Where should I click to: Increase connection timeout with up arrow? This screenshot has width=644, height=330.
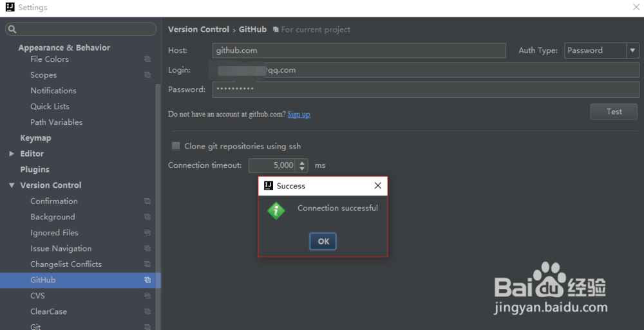[302, 163]
